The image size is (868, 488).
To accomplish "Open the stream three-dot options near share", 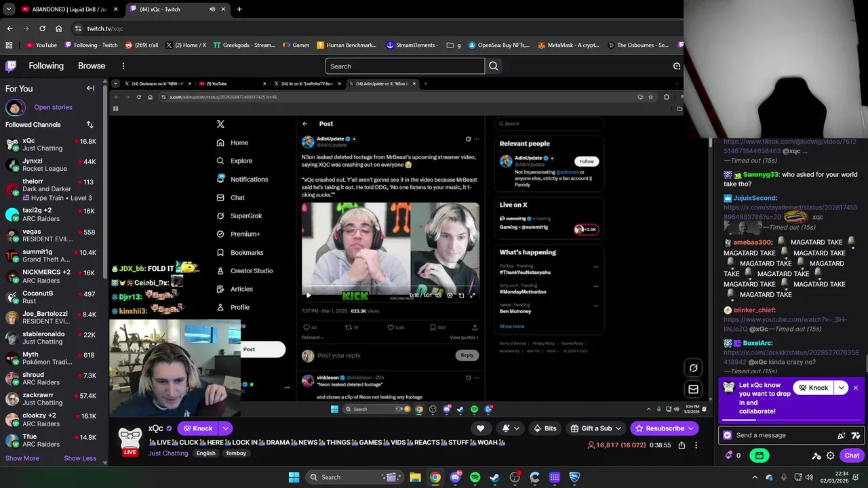I will pos(696,445).
